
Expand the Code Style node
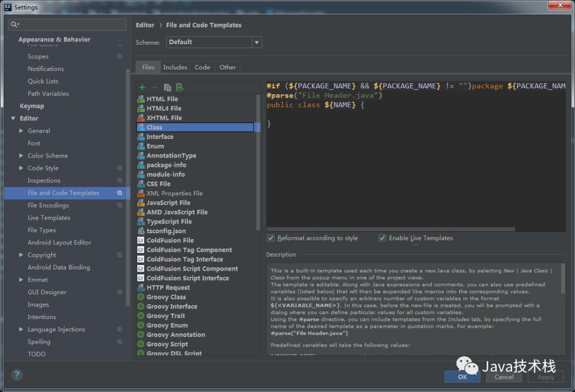[x=21, y=168]
